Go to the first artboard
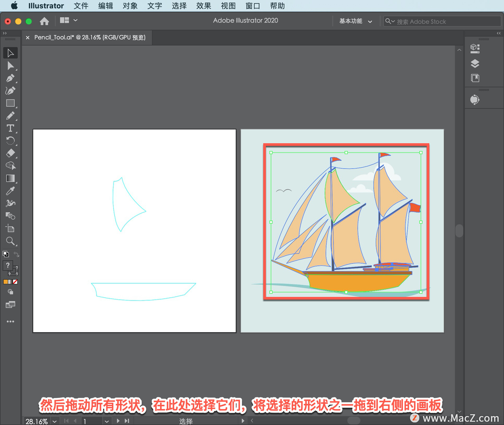 [66, 421]
